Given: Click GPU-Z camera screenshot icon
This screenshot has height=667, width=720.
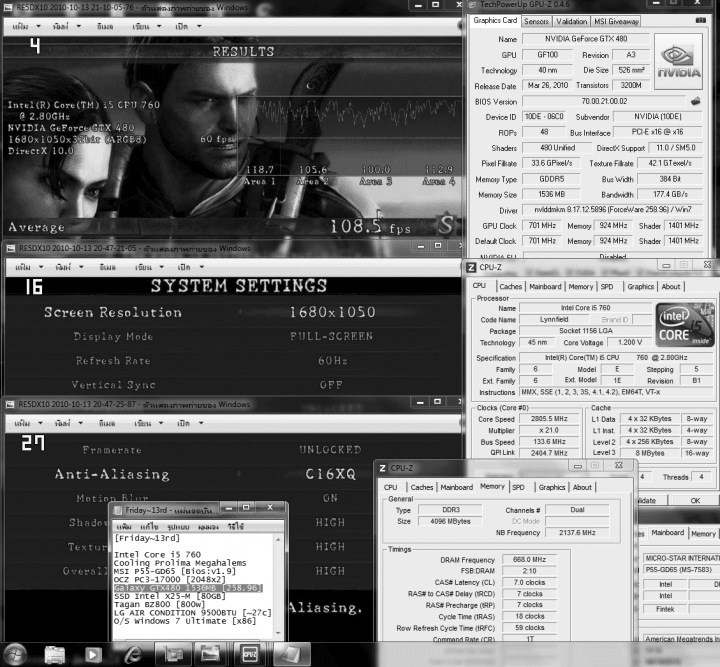Looking at the screenshot, I should 701,20.
